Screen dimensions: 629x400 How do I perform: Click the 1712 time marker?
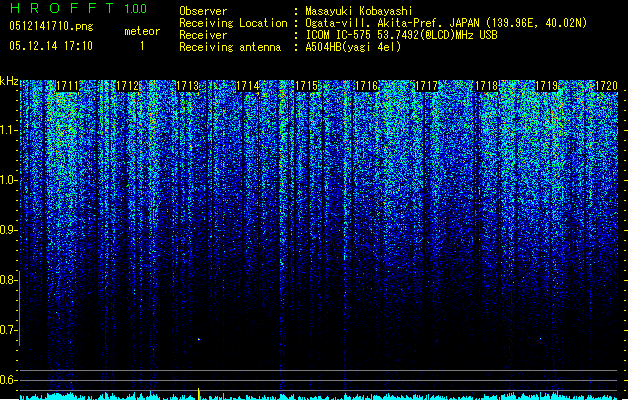pyautogui.click(x=127, y=86)
